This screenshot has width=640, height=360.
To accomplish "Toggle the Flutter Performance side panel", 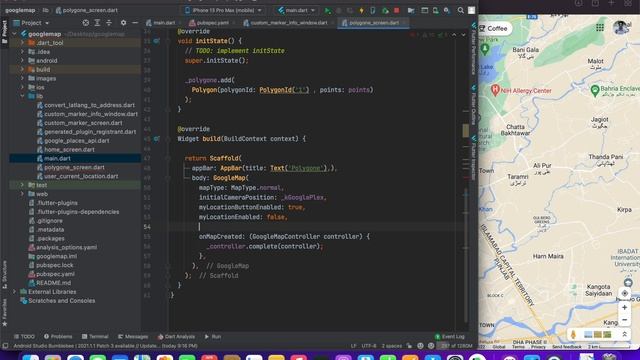I will point(473,49).
